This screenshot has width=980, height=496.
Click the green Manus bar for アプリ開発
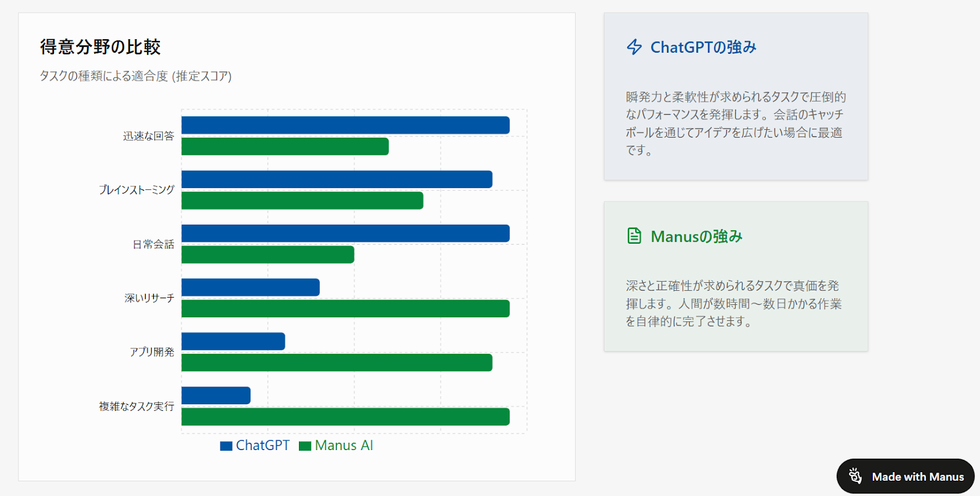point(337,363)
